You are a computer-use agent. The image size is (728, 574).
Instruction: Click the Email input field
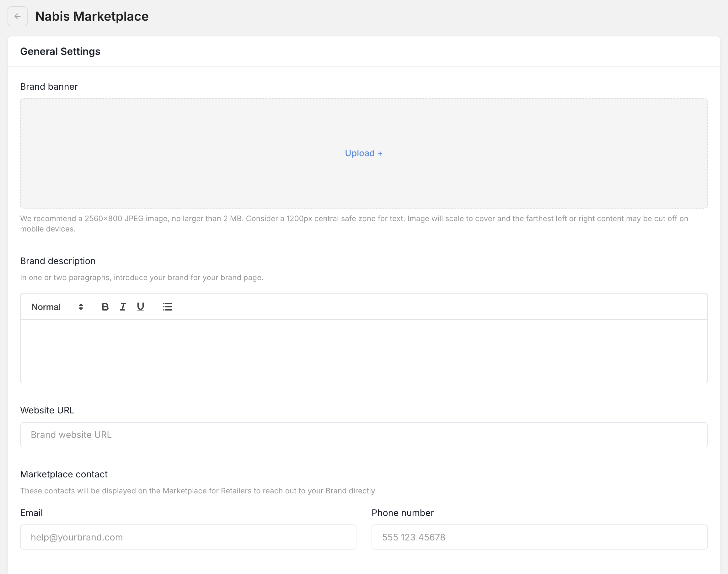coord(188,537)
